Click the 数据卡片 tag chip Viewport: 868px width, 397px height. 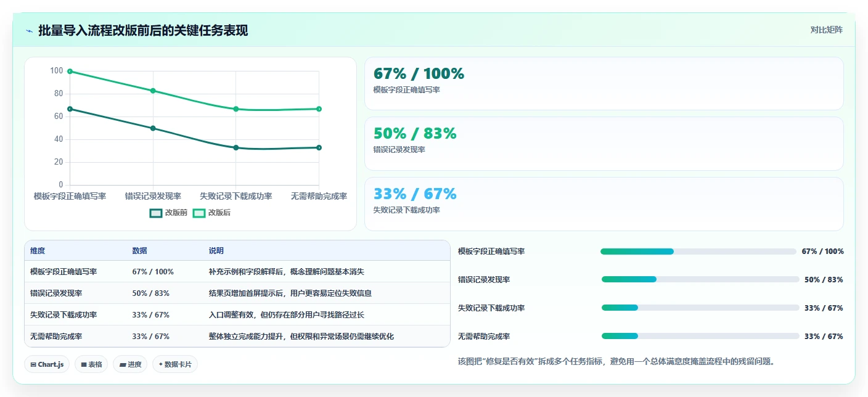[x=175, y=364]
